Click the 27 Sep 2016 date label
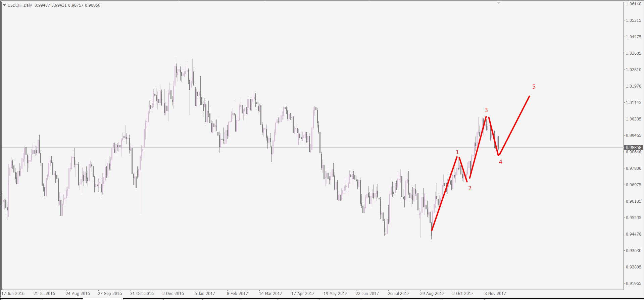644x300 pixels. point(110,294)
